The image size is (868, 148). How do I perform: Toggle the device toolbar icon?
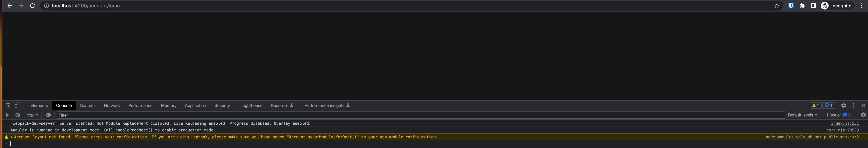[17, 106]
